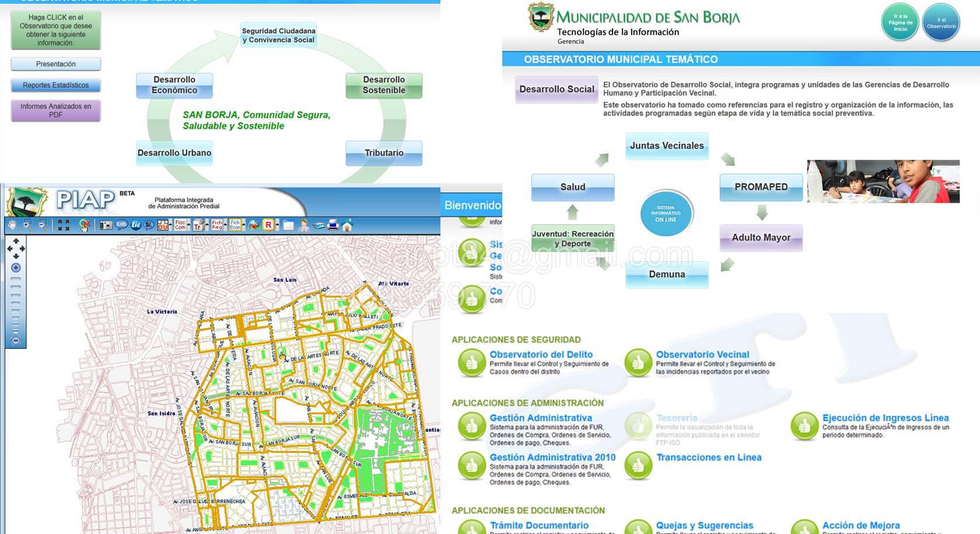The height and width of the screenshot is (534, 980).
Task: Open dropdown arrow next to 'DU' icon
Action: pyautogui.click(x=170, y=225)
